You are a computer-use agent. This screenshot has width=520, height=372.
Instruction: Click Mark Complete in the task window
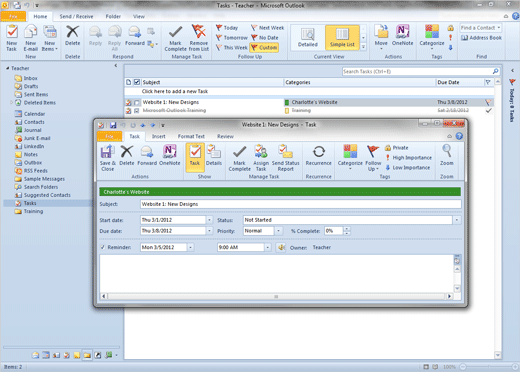[239, 158]
